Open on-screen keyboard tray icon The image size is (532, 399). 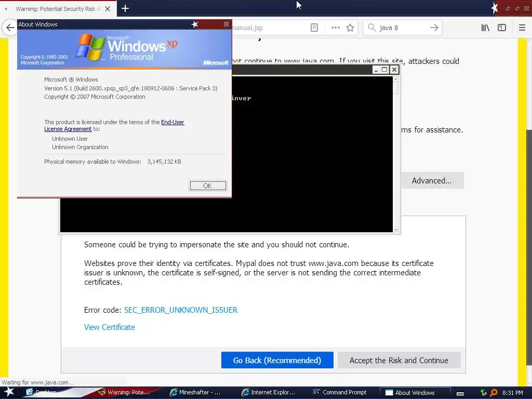[460, 393]
